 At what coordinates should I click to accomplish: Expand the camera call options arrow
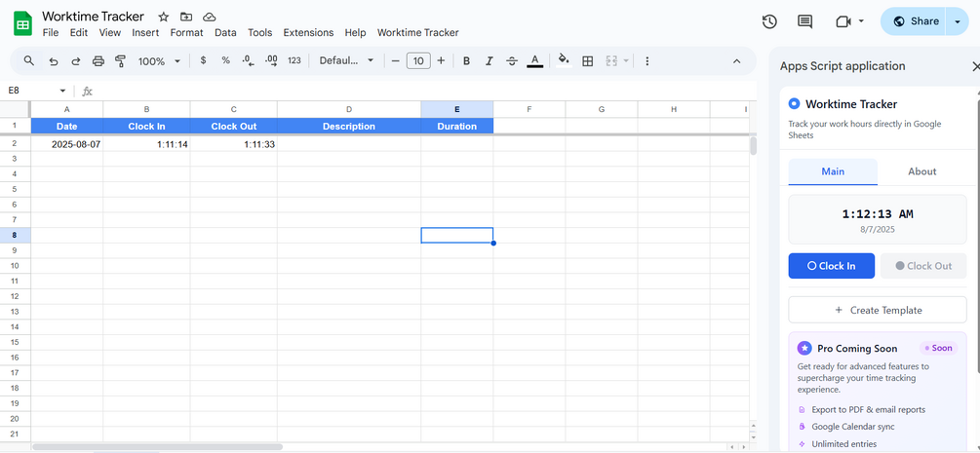[861, 21]
